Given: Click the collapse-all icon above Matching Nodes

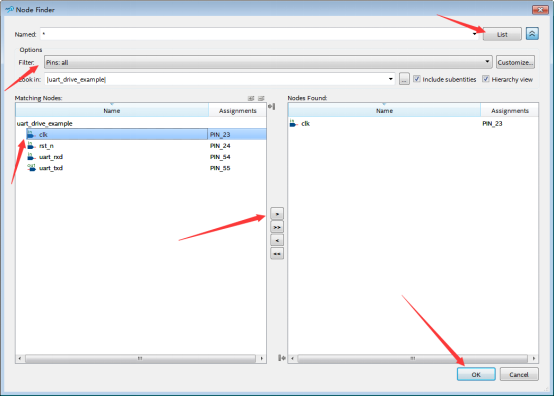Looking at the screenshot, I should click(261, 98).
